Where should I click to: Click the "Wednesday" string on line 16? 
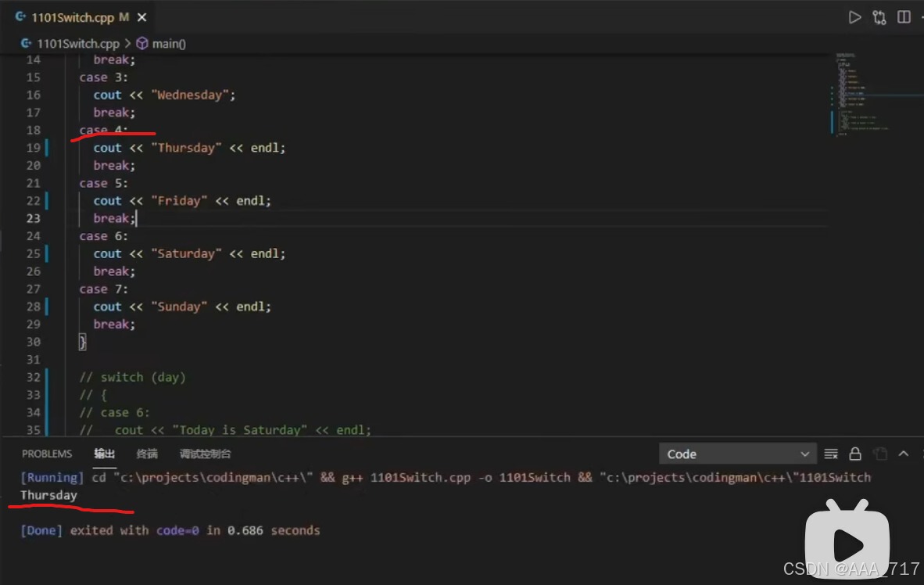[190, 95]
